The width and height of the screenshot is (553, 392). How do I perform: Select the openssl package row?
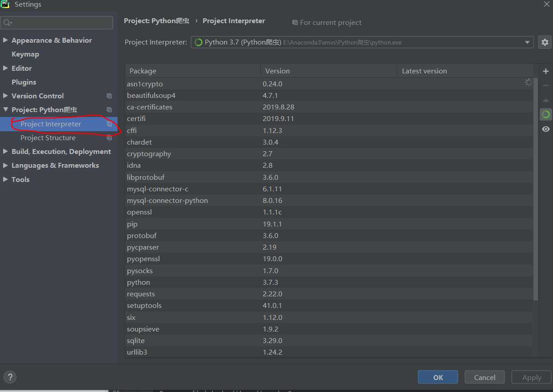[329, 212]
